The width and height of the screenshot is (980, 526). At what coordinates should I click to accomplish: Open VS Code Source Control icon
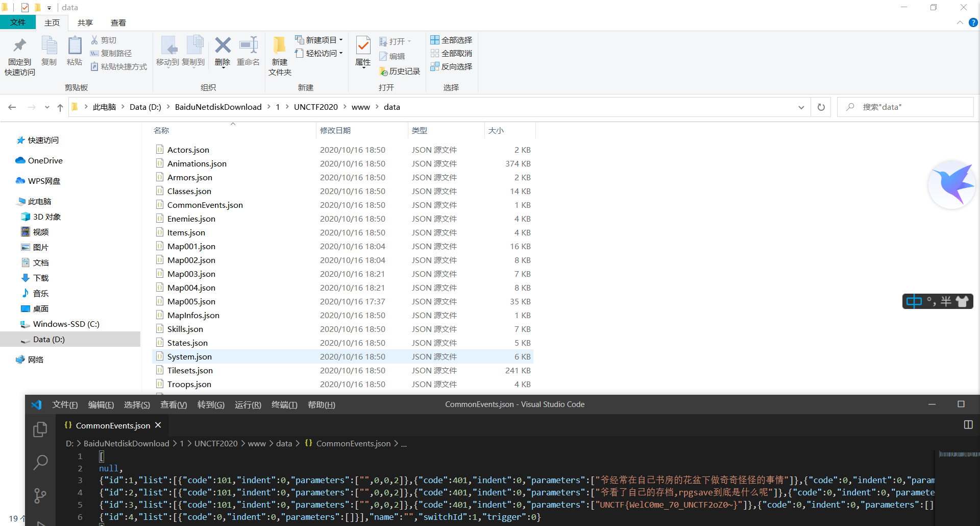40,495
